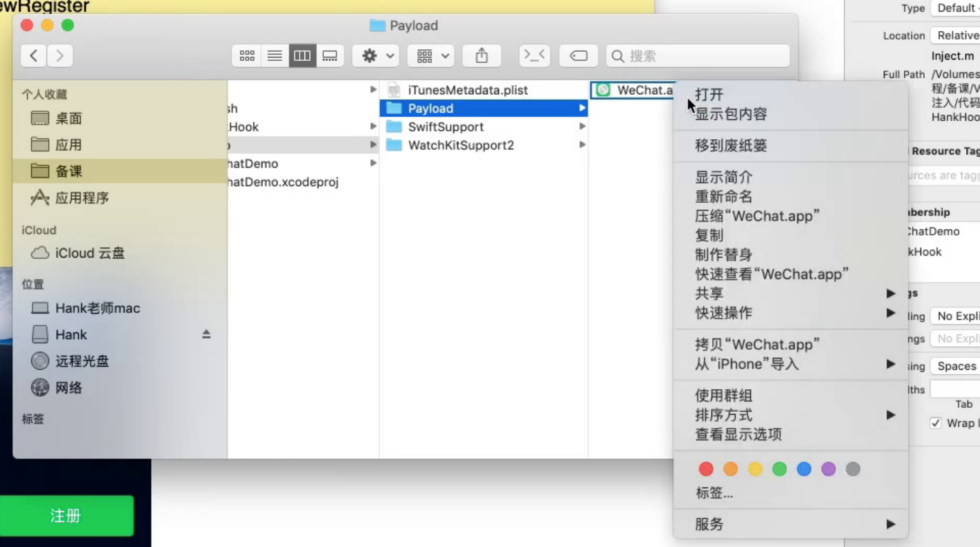Viewport: 980px width, 547px height.
Task: Open the 从"iPhone"导入 submenu
Action: [790, 364]
